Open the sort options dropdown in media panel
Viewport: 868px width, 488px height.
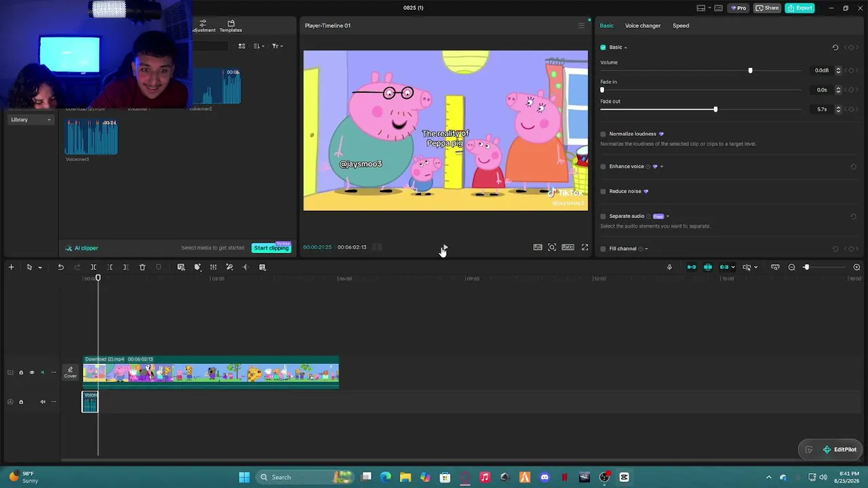point(258,46)
